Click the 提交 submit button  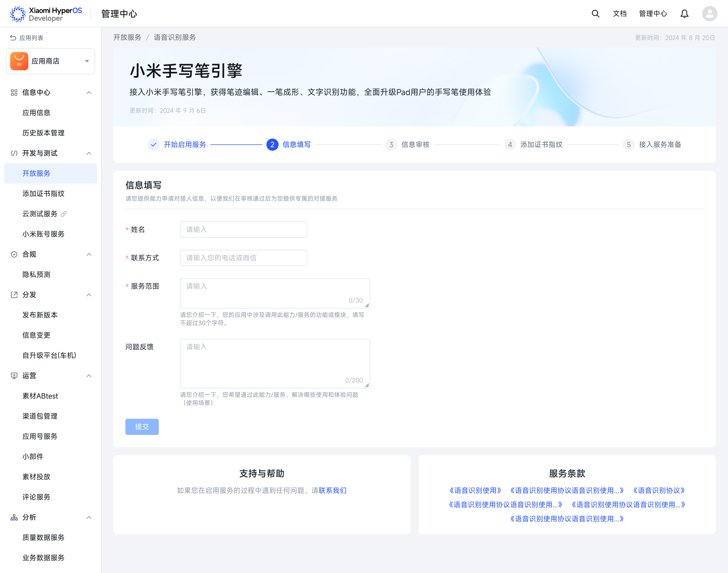(x=142, y=427)
